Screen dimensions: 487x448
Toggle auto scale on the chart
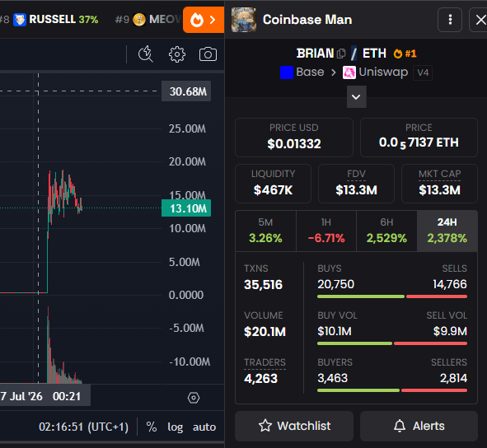(x=204, y=427)
